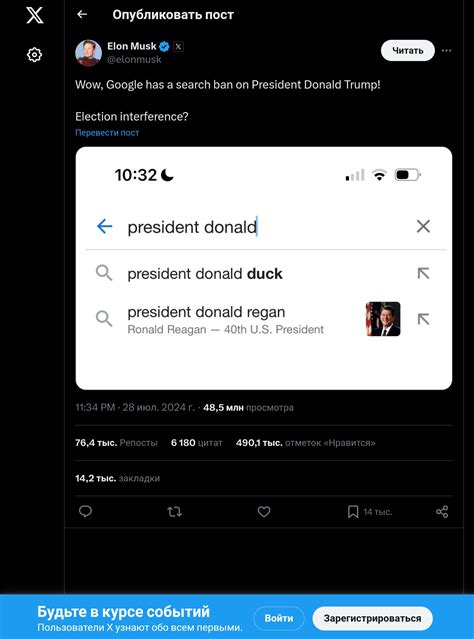This screenshot has height=639, width=474.
Task: Open settings gear icon
Action: [x=35, y=55]
